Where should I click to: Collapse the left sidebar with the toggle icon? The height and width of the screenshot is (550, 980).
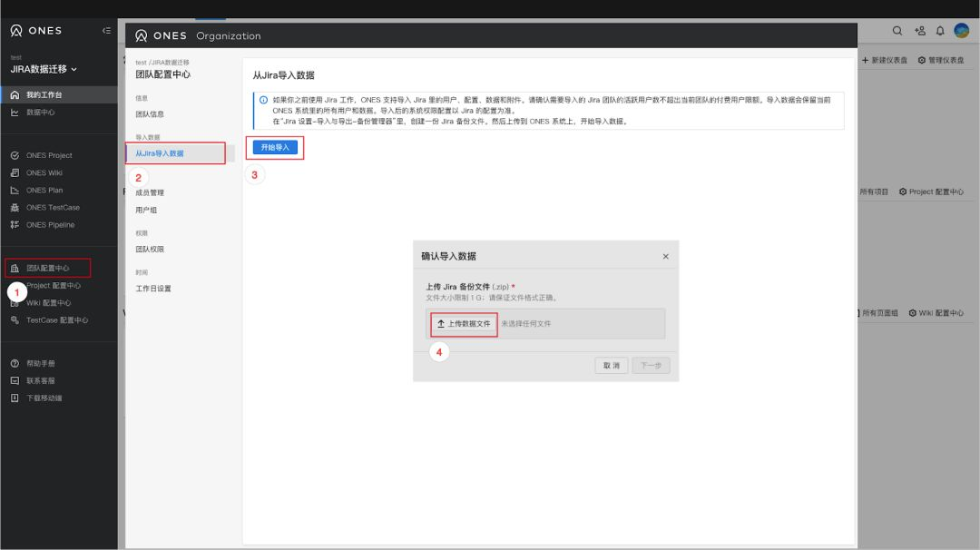click(x=106, y=31)
